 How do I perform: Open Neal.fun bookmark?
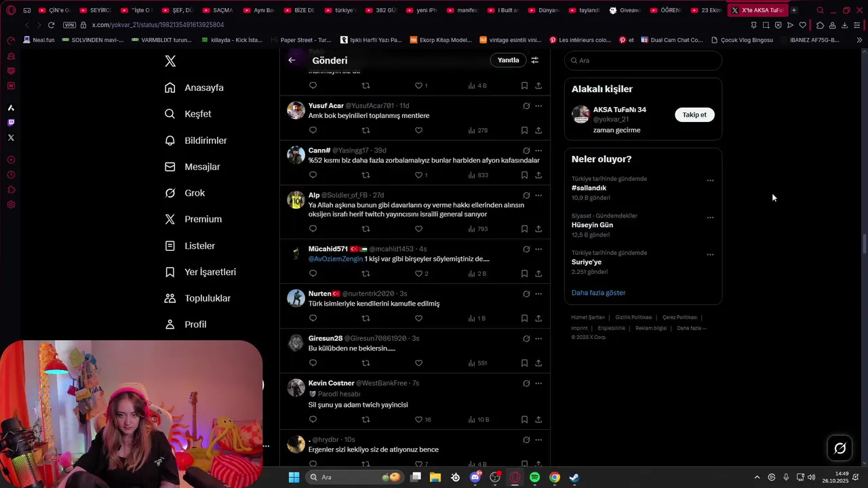tap(39, 40)
